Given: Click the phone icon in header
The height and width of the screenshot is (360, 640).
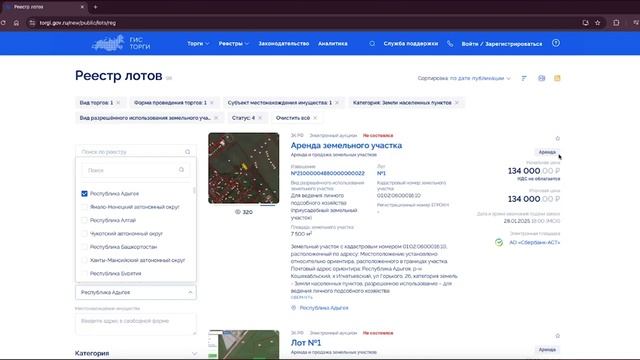Looking at the screenshot, I should pyautogui.click(x=450, y=43).
